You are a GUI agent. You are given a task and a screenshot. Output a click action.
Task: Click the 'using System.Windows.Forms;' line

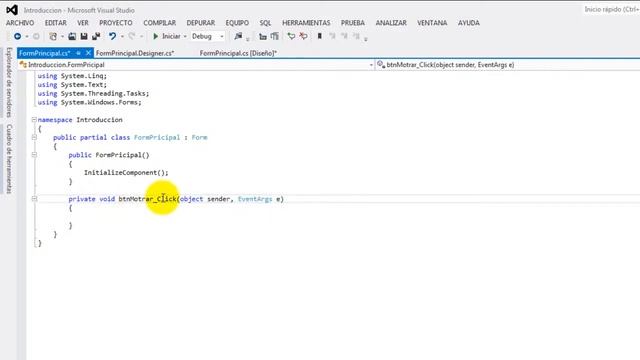[x=89, y=102]
